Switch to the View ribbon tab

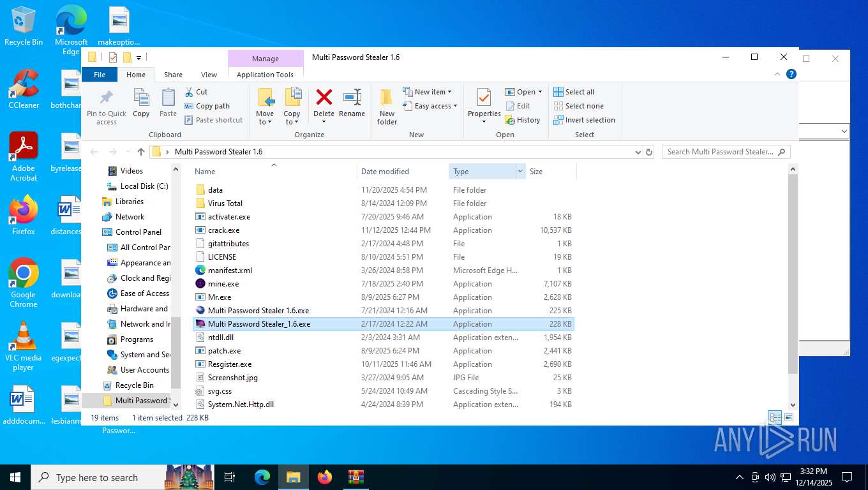click(209, 75)
